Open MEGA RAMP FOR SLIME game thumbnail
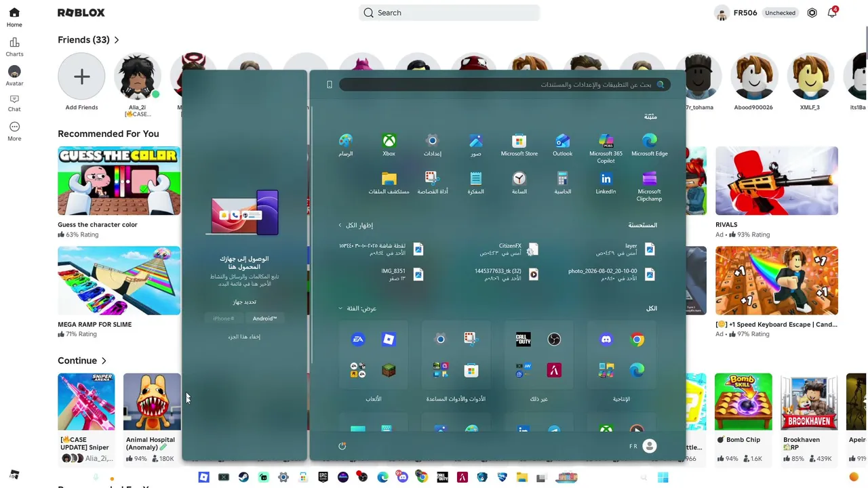The image size is (868, 488). pyautogui.click(x=119, y=281)
